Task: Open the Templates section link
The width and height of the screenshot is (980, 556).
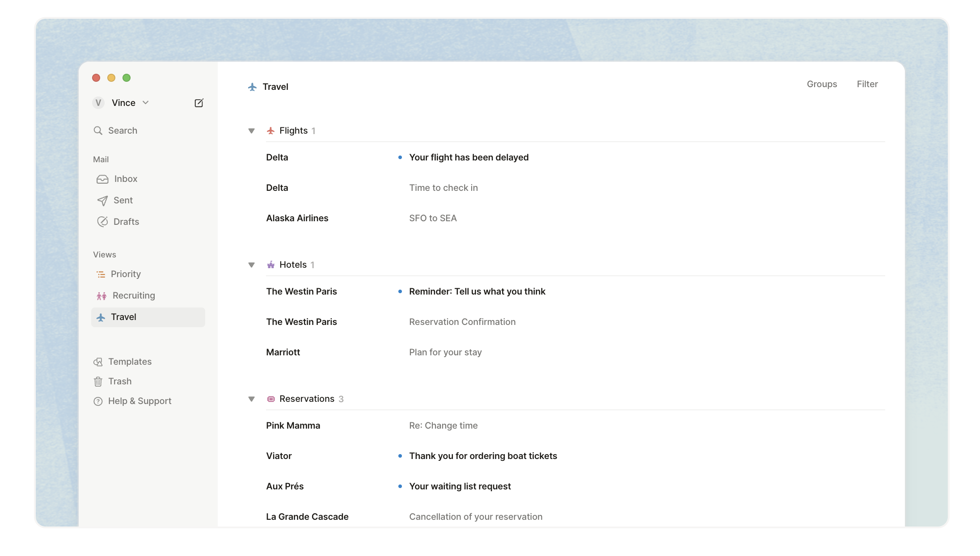Action: point(130,362)
